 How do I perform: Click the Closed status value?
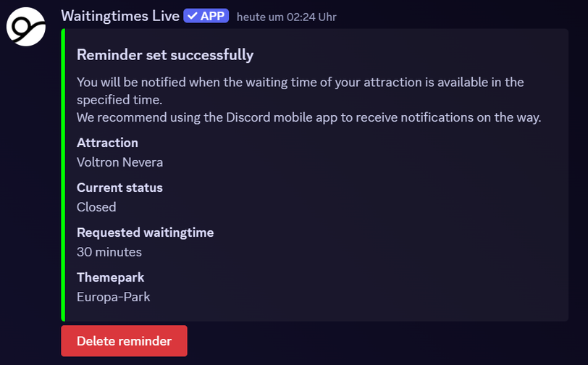click(x=96, y=207)
